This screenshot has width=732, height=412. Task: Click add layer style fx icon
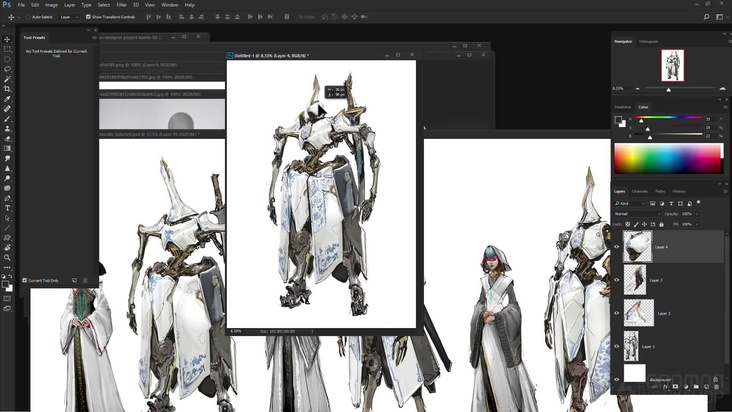(665, 387)
